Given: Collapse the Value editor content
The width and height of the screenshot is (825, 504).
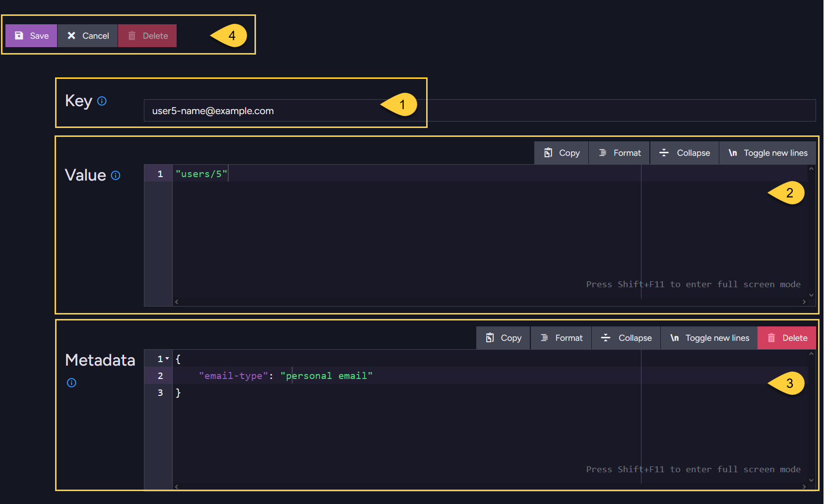Looking at the screenshot, I should pos(684,153).
